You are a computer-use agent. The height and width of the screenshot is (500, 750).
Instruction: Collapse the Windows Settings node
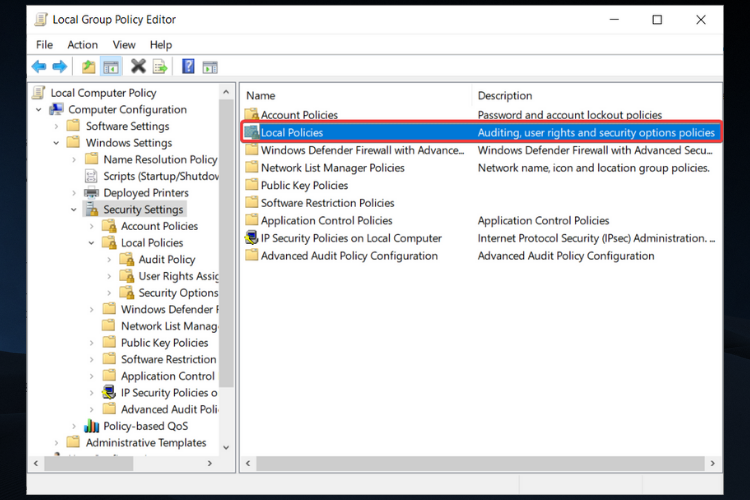(56, 143)
